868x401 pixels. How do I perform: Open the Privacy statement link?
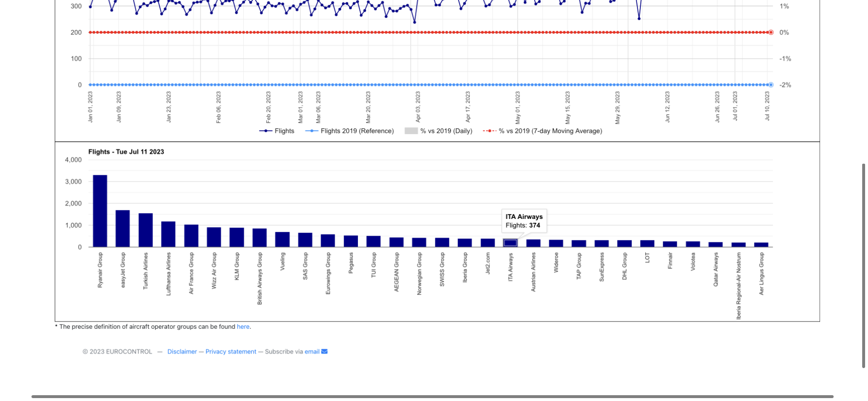pos(231,352)
